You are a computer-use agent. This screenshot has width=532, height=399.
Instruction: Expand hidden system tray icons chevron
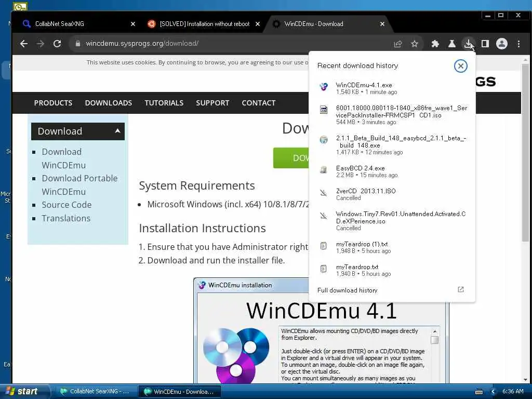tap(493, 392)
